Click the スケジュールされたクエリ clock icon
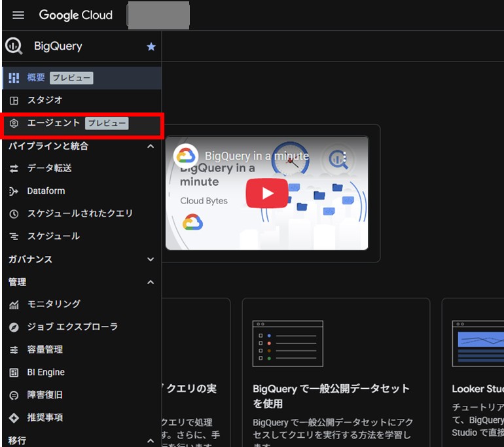This screenshot has width=504, height=447. (x=14, y=214)
